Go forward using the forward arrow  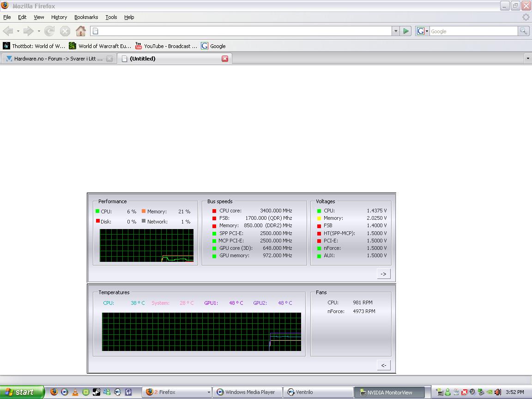(x=29, y=31)
